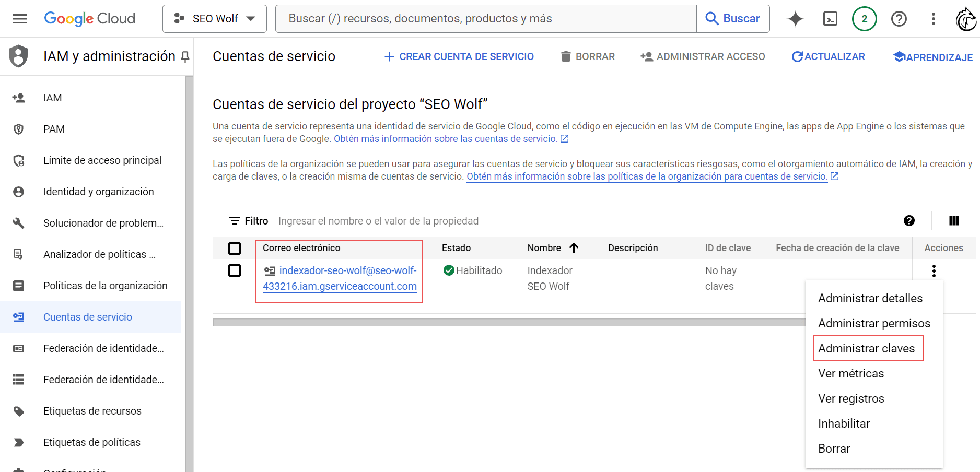980x472 pixels.
Task: Open the notifications indicator showing 2
Action: point(865,19)
